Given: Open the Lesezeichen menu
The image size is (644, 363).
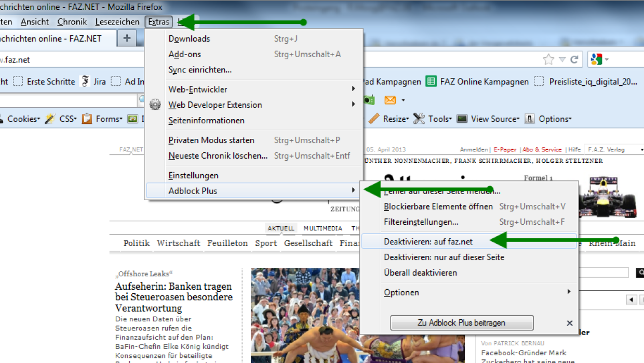Looking at the screenshot, I should [117, 22].
